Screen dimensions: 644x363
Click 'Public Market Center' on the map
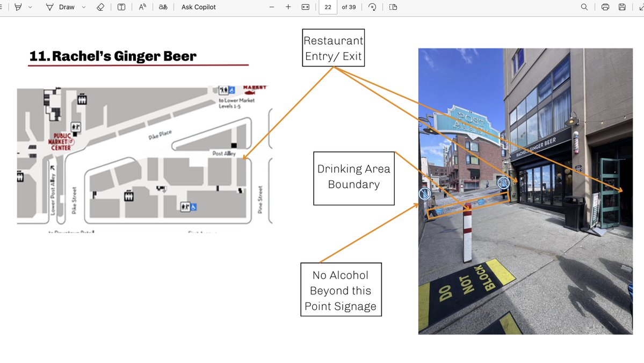pos(61,142)
